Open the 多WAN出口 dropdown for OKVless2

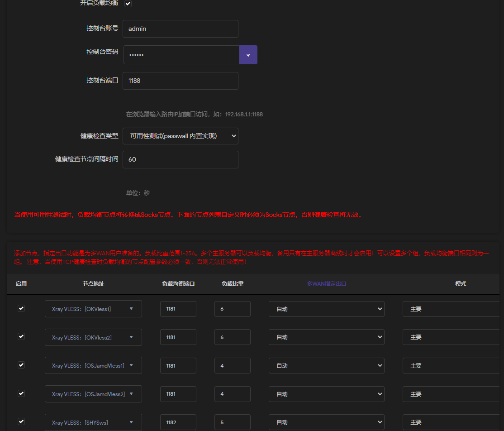point(326,337)
